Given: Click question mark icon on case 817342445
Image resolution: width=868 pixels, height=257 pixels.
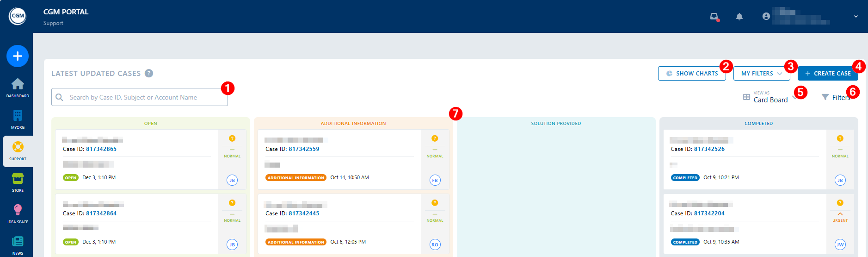Looking at the screenshot, I should pos(435,203).
